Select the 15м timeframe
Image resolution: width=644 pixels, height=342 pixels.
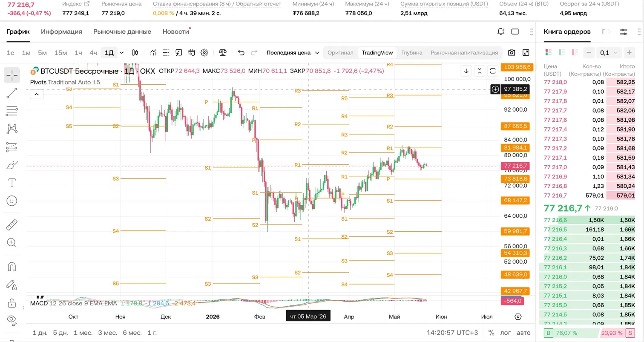(x=60, y=53)
